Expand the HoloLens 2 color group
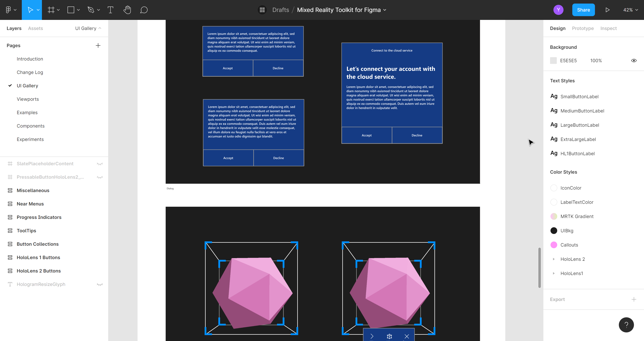Viewport: 644px width, 341px height. click(x=554, y=259)
